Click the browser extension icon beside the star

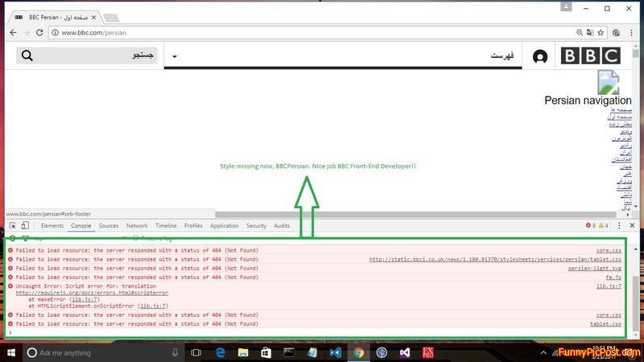coord(616,32)
